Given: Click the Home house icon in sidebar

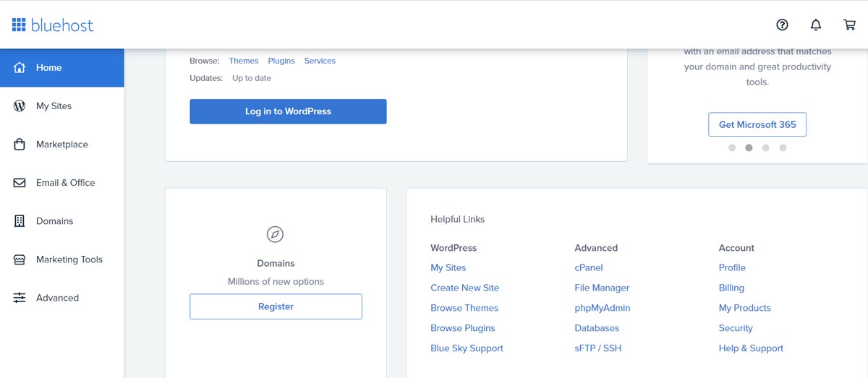Looking at the screenshot, I should [x=20, y=67].
